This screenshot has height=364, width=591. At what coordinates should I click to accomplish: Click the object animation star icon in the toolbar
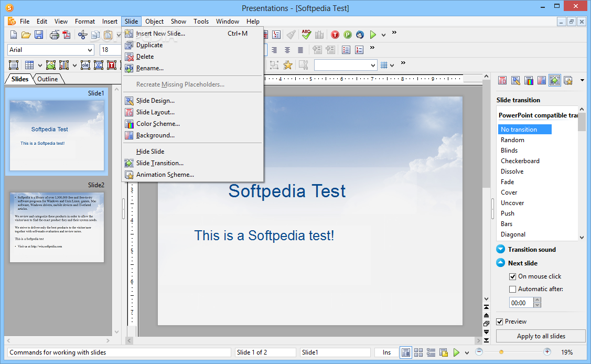click(287, 65)
